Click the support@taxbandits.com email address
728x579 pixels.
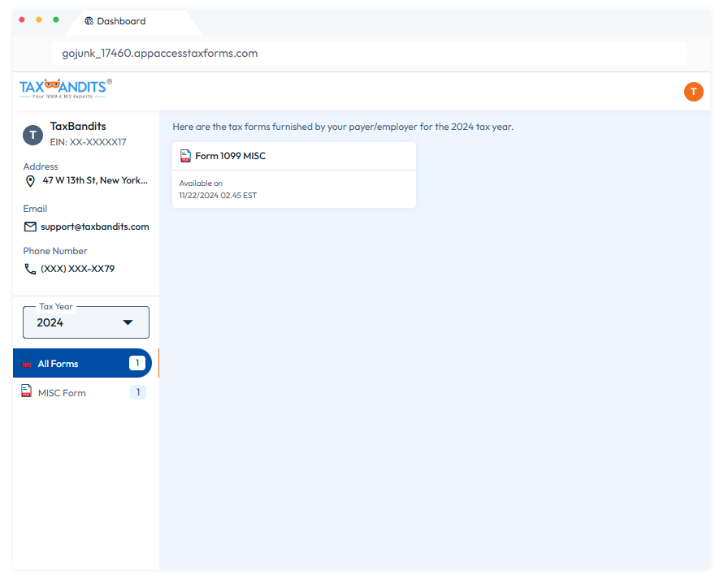point(95,227)
